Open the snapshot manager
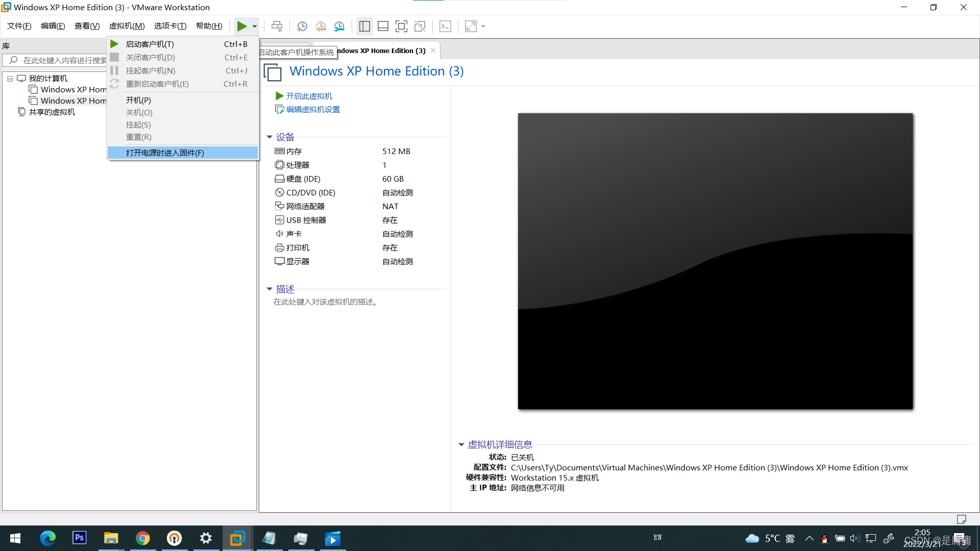Viewport: 980px width, 551px height. click(339, 26)
